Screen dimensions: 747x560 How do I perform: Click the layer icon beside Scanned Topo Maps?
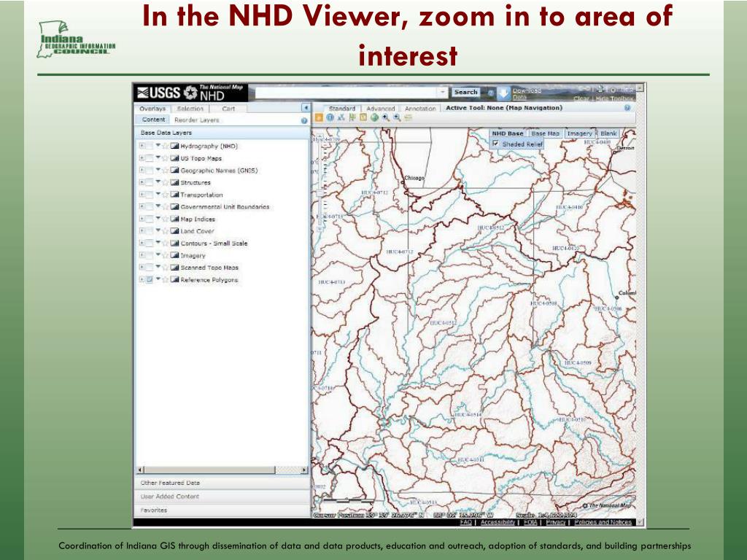tap(174, 268)
